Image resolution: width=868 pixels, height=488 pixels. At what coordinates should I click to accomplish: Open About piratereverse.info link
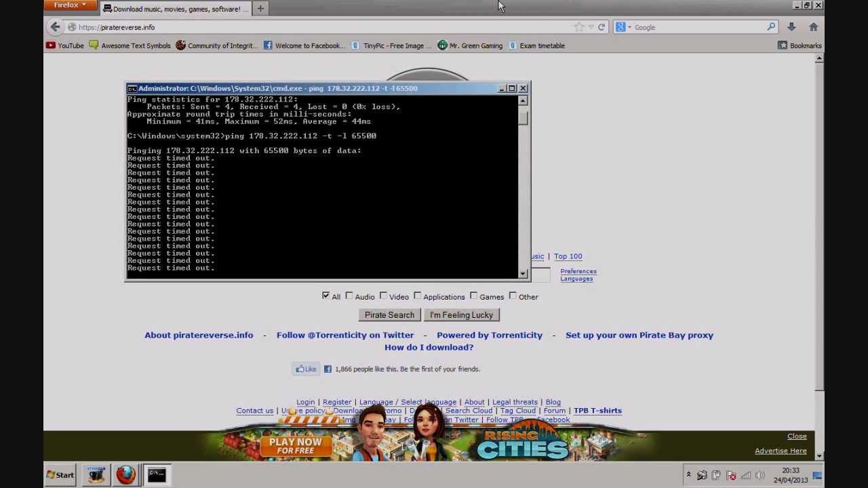(x=199, y=335)
